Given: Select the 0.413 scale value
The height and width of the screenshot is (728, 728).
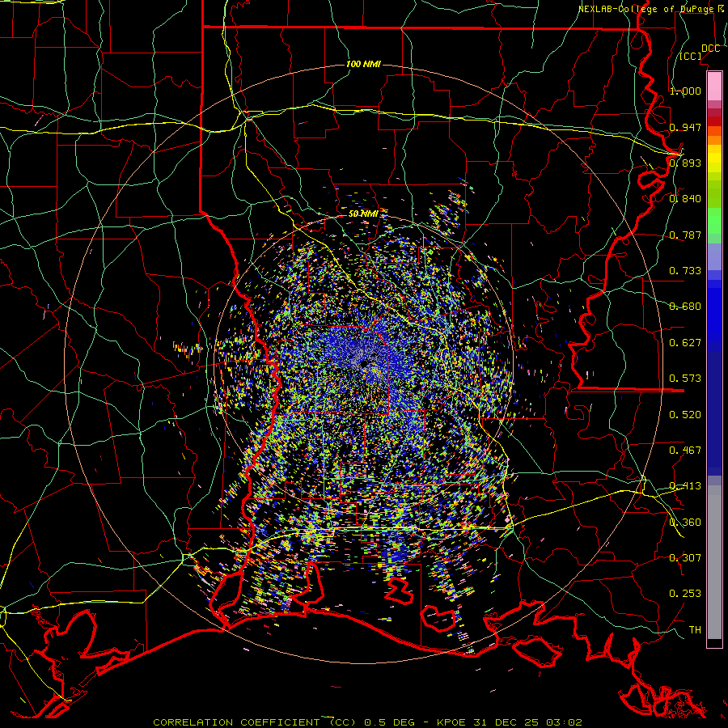Looking at the screenshot, I should coord(685,486).
